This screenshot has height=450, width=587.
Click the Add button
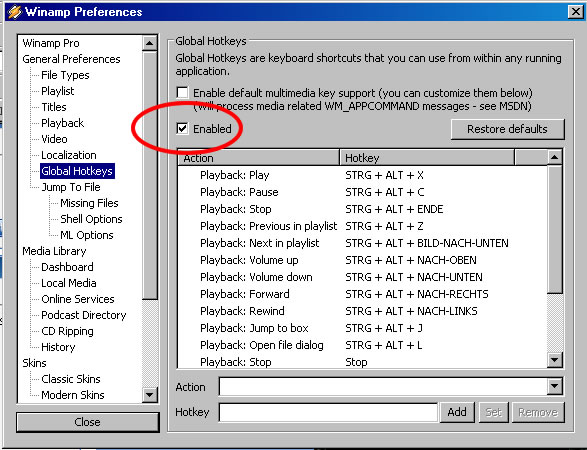pos(457,412)
